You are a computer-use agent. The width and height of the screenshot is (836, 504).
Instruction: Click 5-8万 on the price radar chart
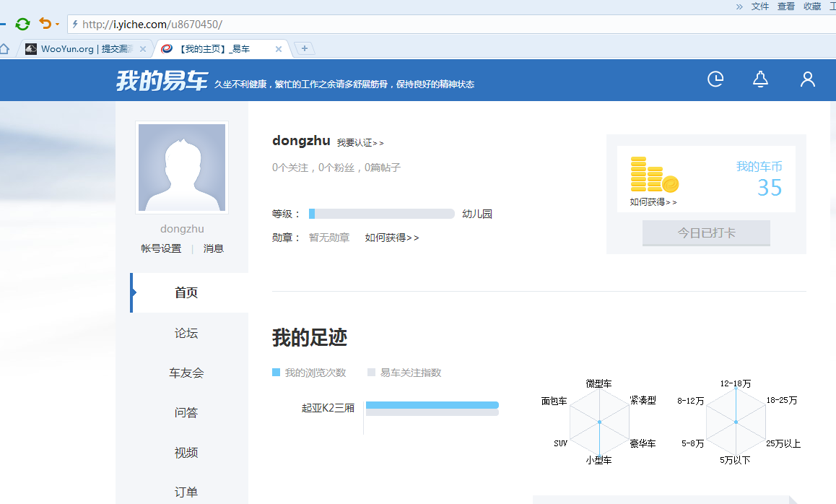click(692, 444)
